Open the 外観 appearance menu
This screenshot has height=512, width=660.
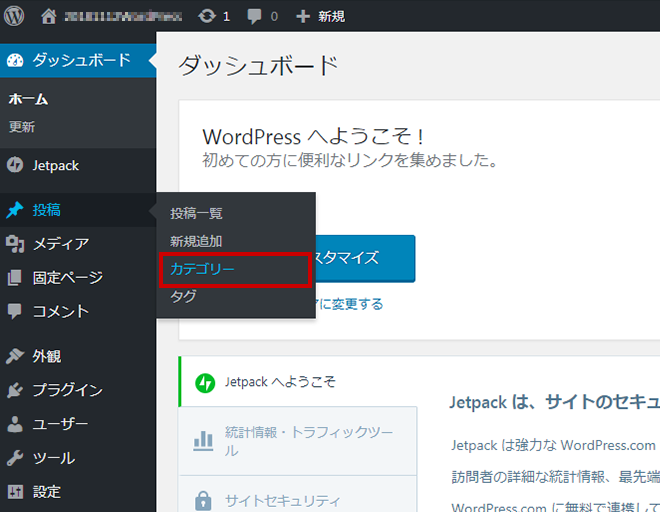pyautogui.click(x=46, y=356)
